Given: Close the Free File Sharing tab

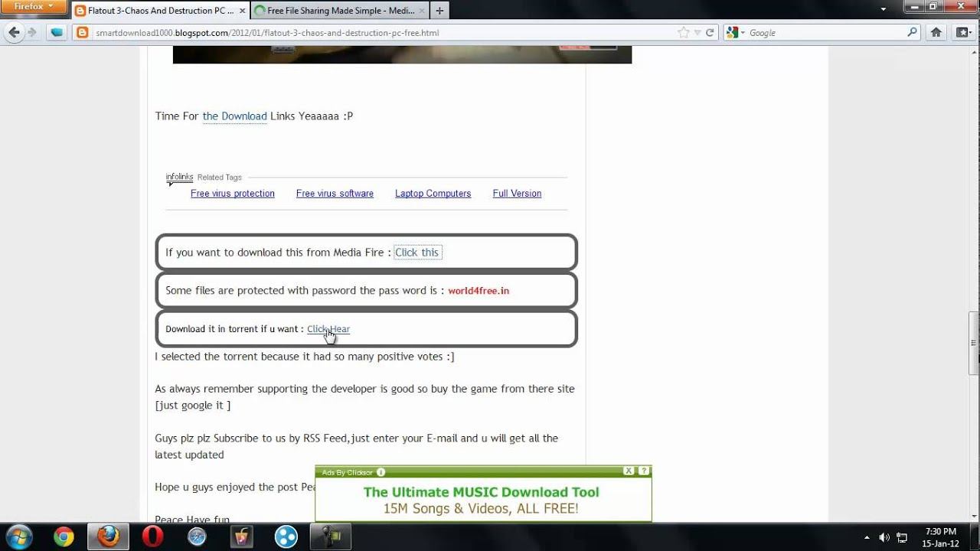Looking at the screenshot, I should click(x=422, y=11).
